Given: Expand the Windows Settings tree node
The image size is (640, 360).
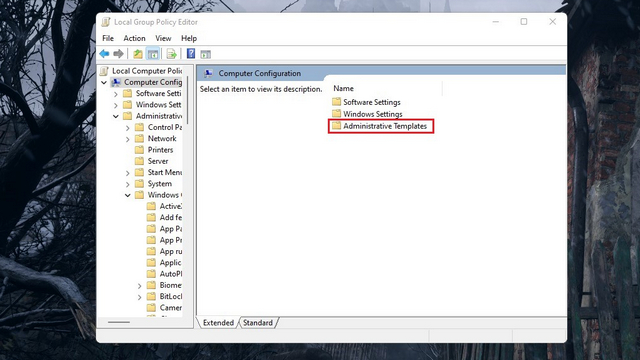Looking at the screenshot, I should 116,105.
